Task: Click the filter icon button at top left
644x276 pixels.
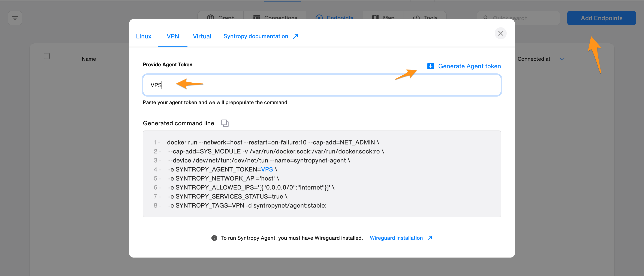Action: [15, 18]
